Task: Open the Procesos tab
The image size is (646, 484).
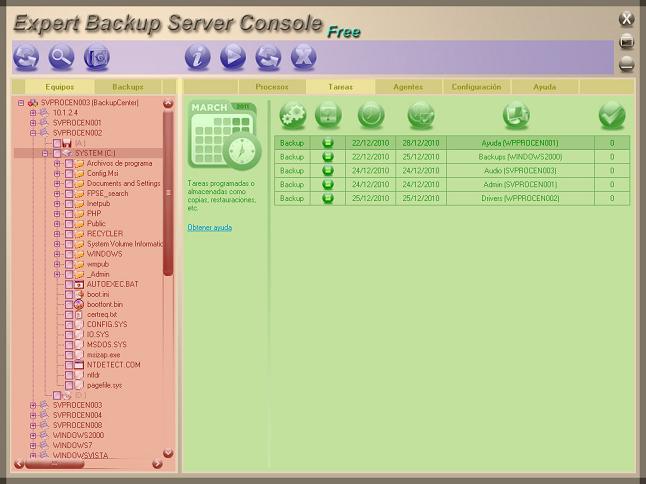Action: [272, 87]
